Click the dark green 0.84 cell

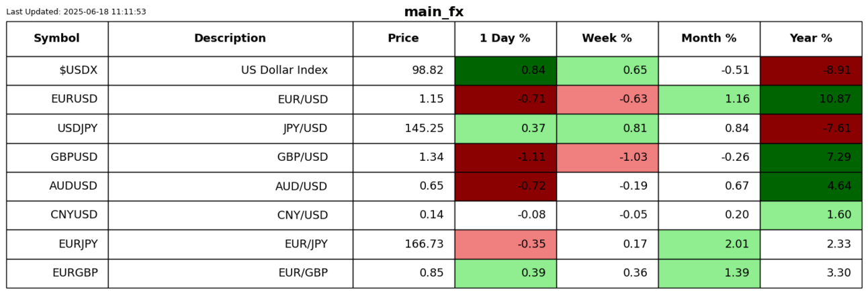point(505,71)
